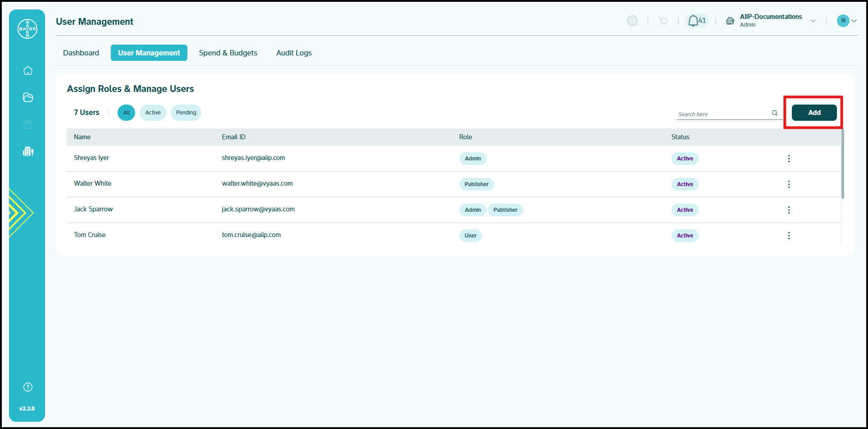Expand the SI user profile menu

point(847,21)
